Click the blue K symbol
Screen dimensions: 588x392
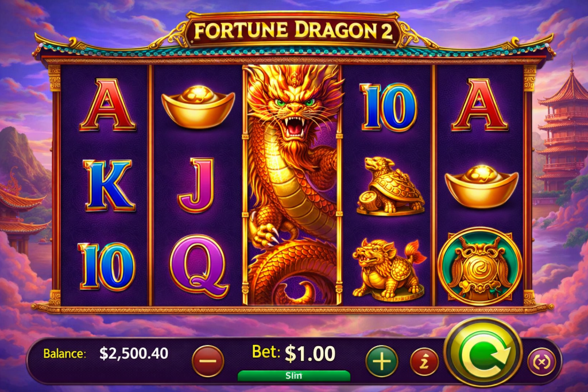[109, 185]
